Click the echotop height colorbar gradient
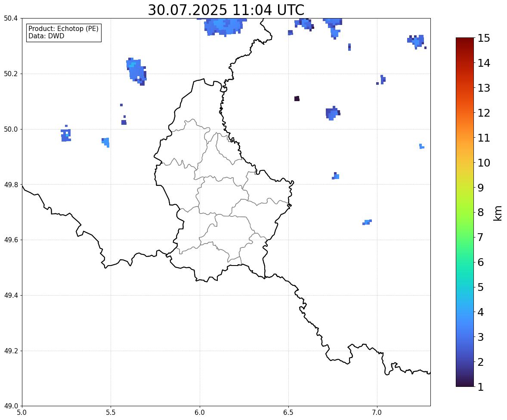507x420 pixels. click(465, 212)
